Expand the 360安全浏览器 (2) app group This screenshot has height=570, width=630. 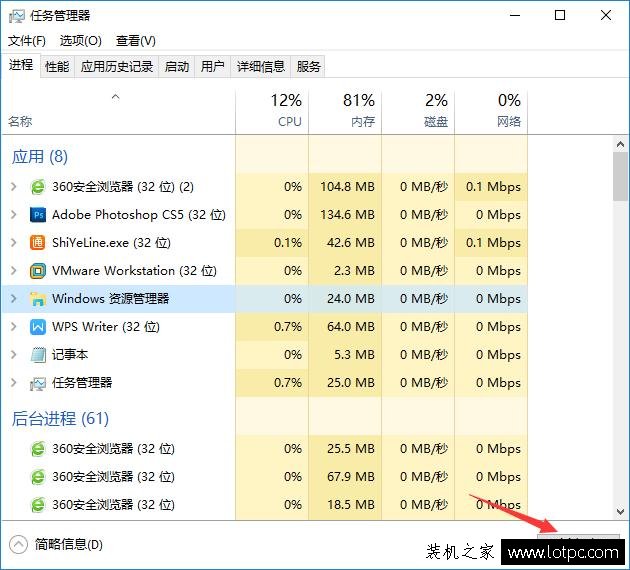point(14,187)
